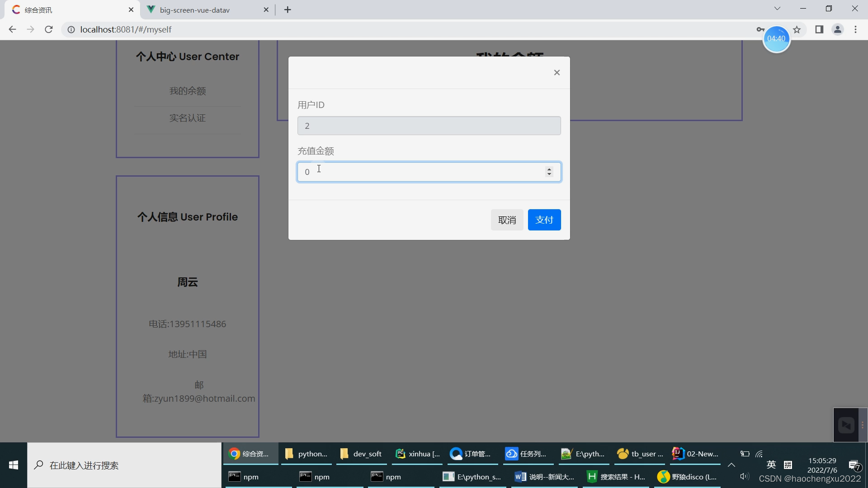Viewport: 868px width, 488px height.
Task: Go forward in browser history
Action: pyautogui.click(x=30, y=29)
